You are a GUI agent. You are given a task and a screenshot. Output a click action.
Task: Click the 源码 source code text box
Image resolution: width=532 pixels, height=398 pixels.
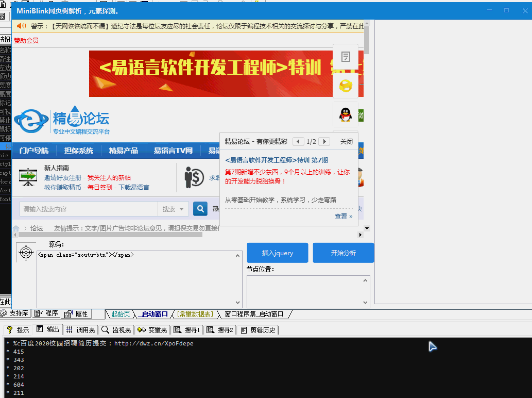pos(136,279)
